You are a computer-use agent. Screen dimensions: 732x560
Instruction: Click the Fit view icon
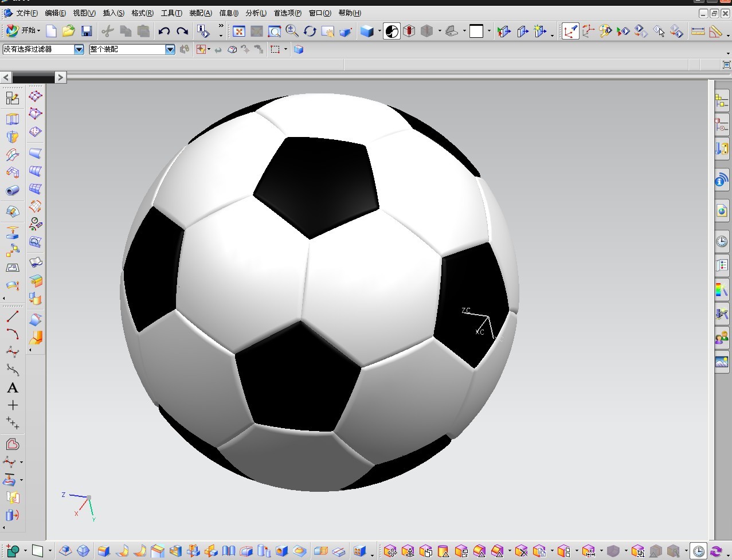239,32
